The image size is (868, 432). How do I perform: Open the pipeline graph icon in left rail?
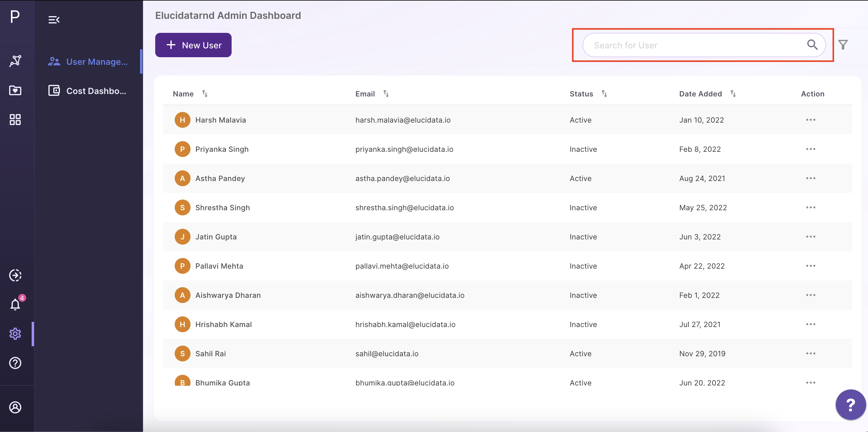(x=15, y=61)
